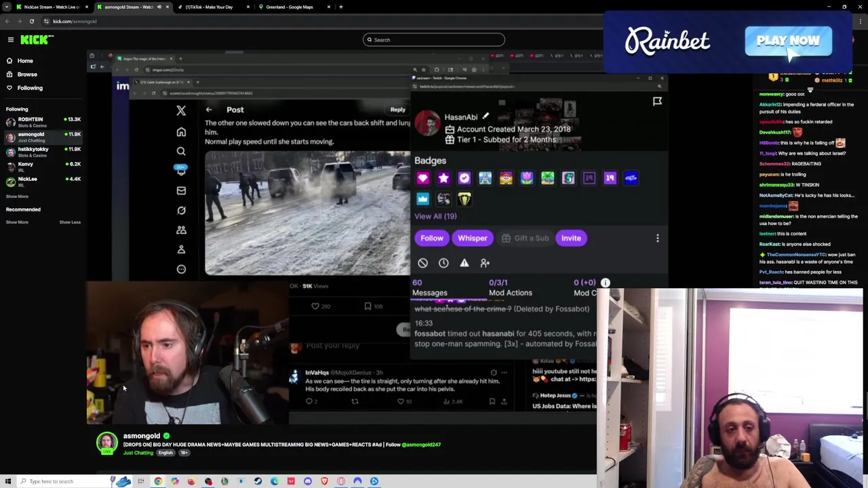Screen dimensions: 868x488
Task: Open Chrome from the Windows taskbar
Action: click(158, 481)
